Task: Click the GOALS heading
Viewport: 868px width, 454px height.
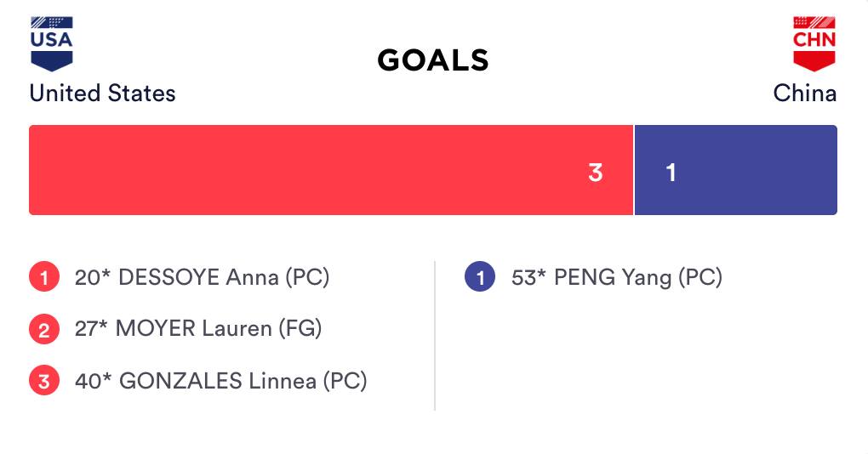Action: (x=433, y=60)
